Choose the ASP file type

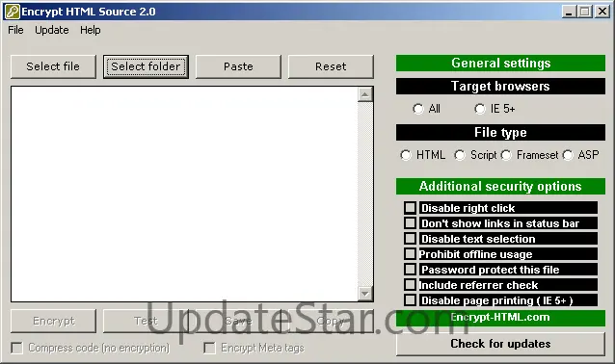point(568,155)
